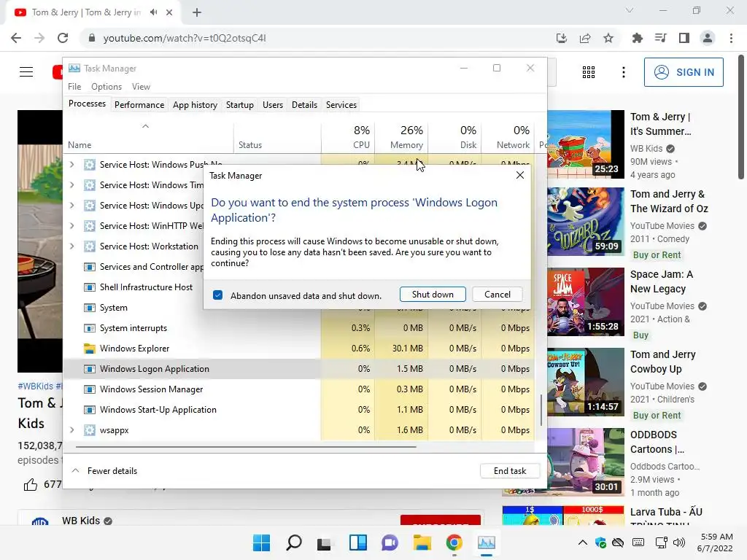The image size is (747, 560).
Task: Open the Services tab
Action: pyautogui.click(x=341, y=105)
